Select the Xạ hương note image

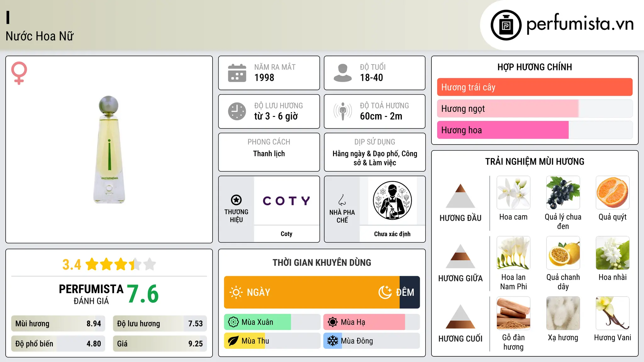pos(563,313)
